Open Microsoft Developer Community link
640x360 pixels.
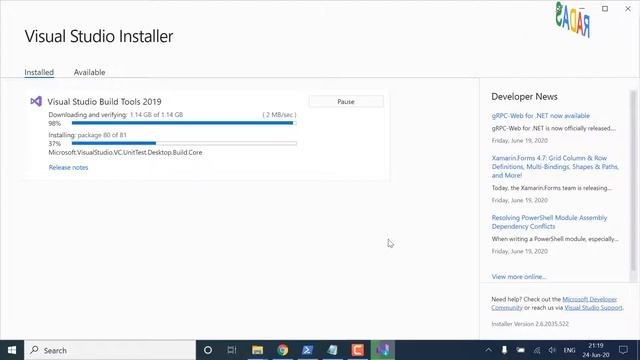pos(554,303)
